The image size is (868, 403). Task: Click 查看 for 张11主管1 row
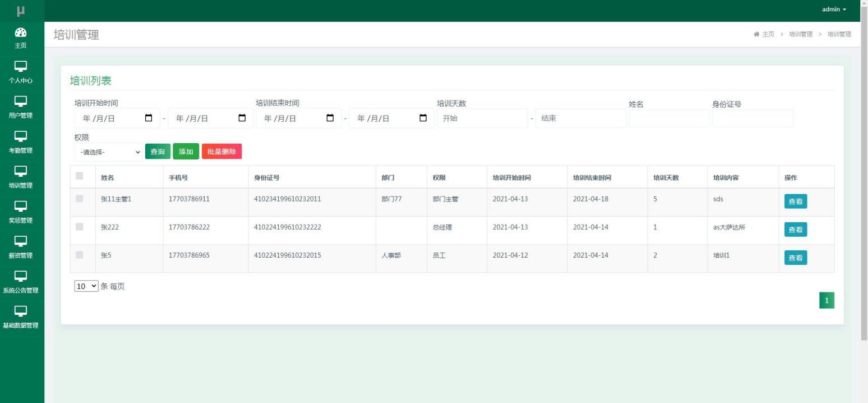pyautogui.click(x=796, y=201)
